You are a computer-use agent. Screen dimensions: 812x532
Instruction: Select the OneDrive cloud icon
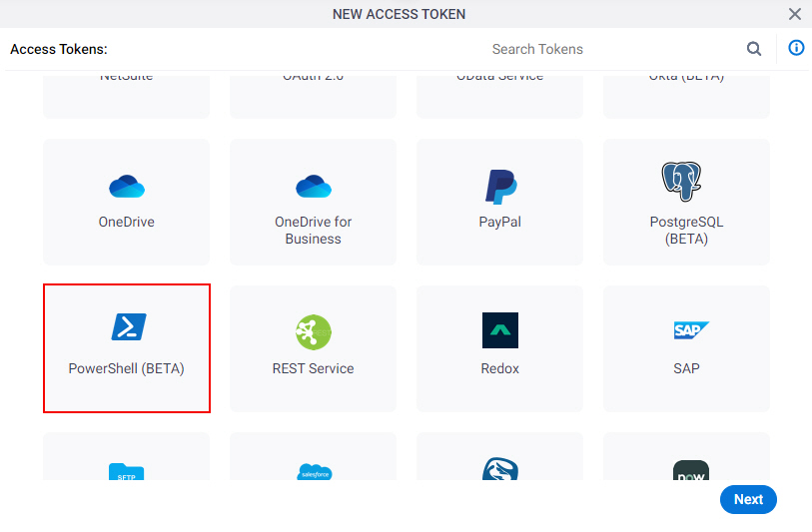coord(127,187)
